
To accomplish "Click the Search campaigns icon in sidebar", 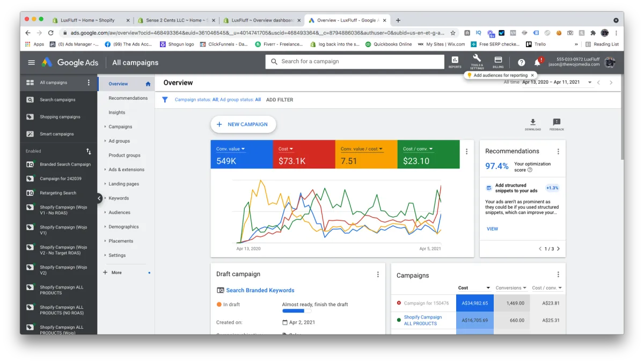I will (x=31, y=100).
